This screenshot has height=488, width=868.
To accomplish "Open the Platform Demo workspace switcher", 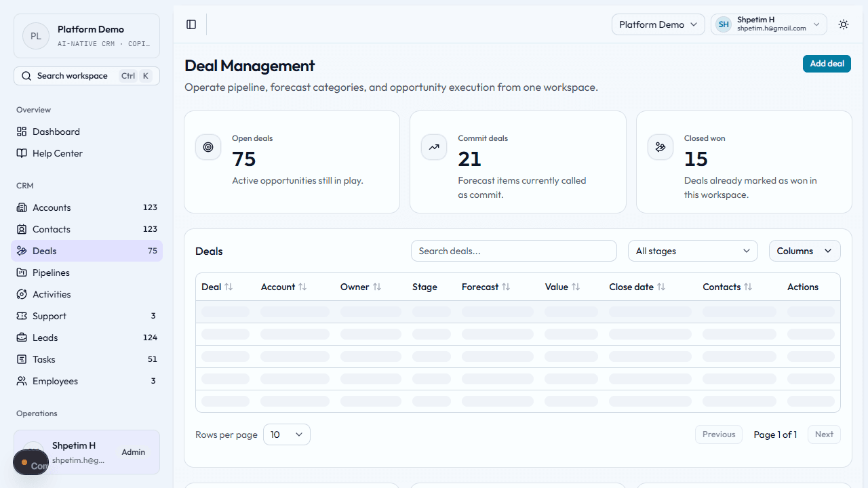I will point(657,24).
